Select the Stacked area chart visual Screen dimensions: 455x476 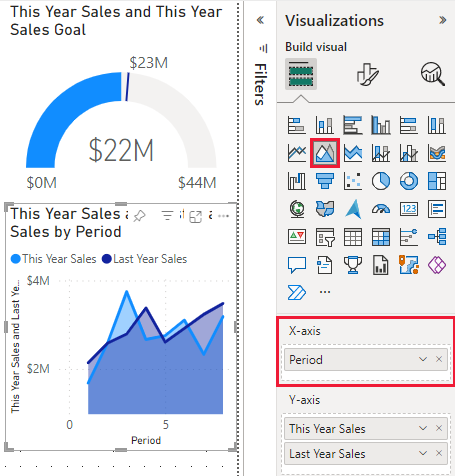point(353,153)
